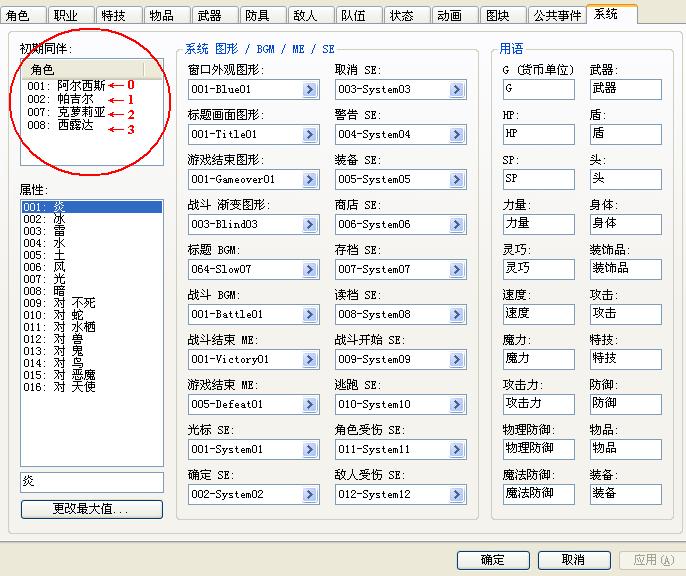This screenshot has width=686, height=576.
Task: Select element 001: 炎 in list
Action: 92,207
